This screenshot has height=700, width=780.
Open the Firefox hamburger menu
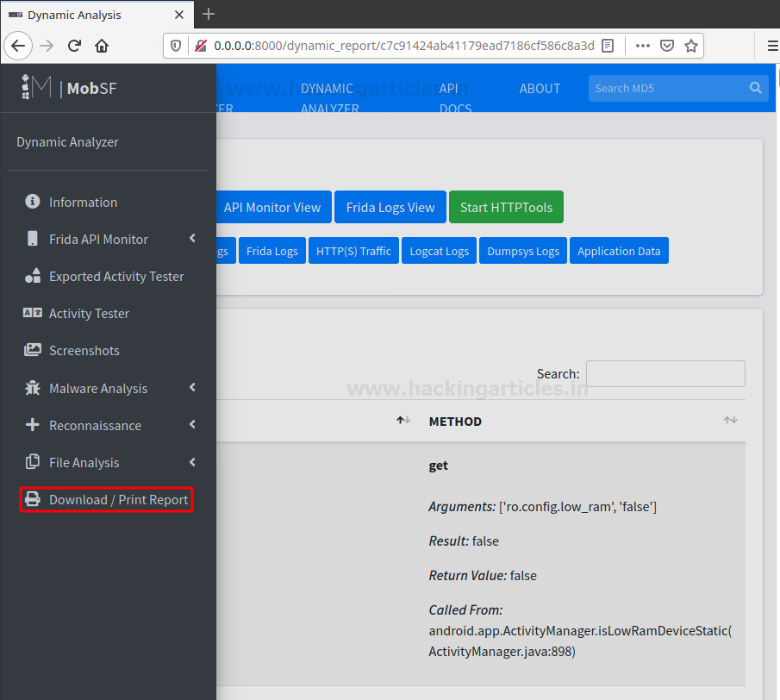click(x=772, y=46)
